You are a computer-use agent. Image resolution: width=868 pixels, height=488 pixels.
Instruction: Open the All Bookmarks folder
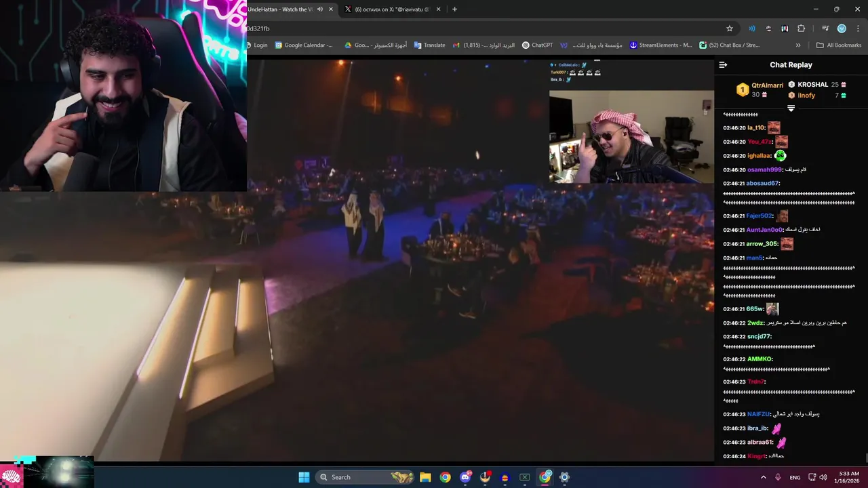pos(839,45)
